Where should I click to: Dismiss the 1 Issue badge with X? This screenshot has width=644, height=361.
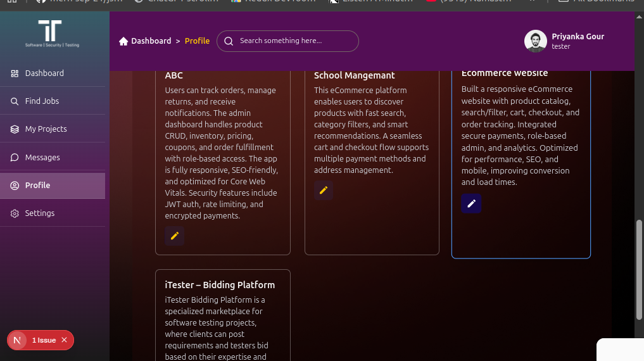coord(64,340)
